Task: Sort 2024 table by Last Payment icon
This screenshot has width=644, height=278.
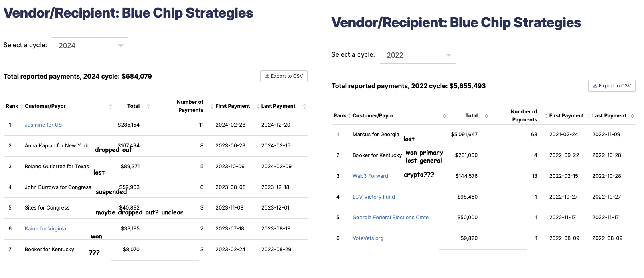Action: point(304,107)
